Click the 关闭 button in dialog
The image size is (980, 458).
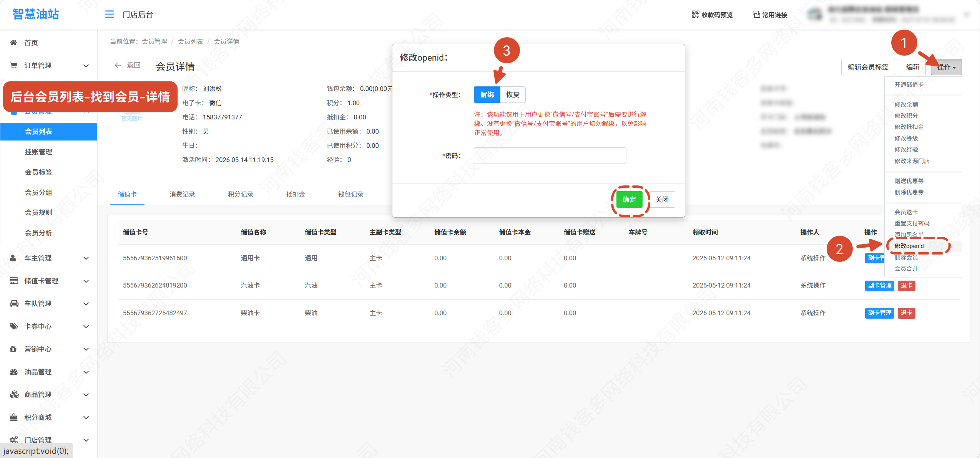click(x=662, y=199)
